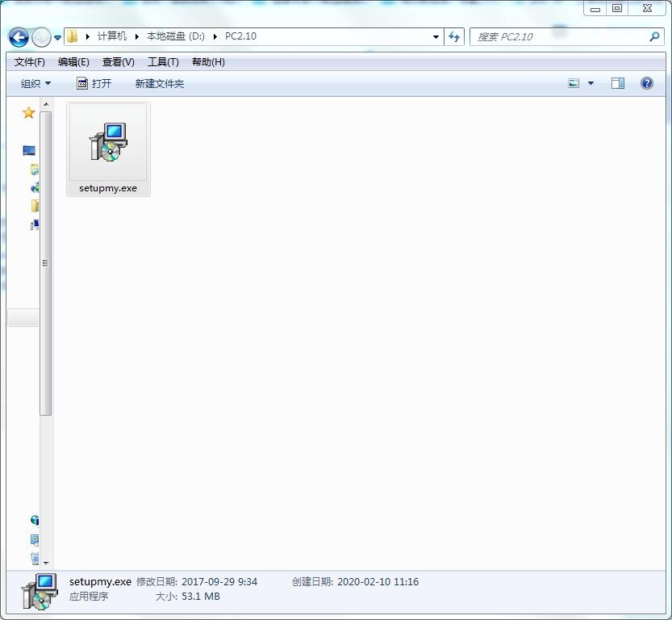Image resolution: width=672 pixels, height=620 pixels.
Task: Open the recent pages dropdown beside Forward
Action: point(57,38)
